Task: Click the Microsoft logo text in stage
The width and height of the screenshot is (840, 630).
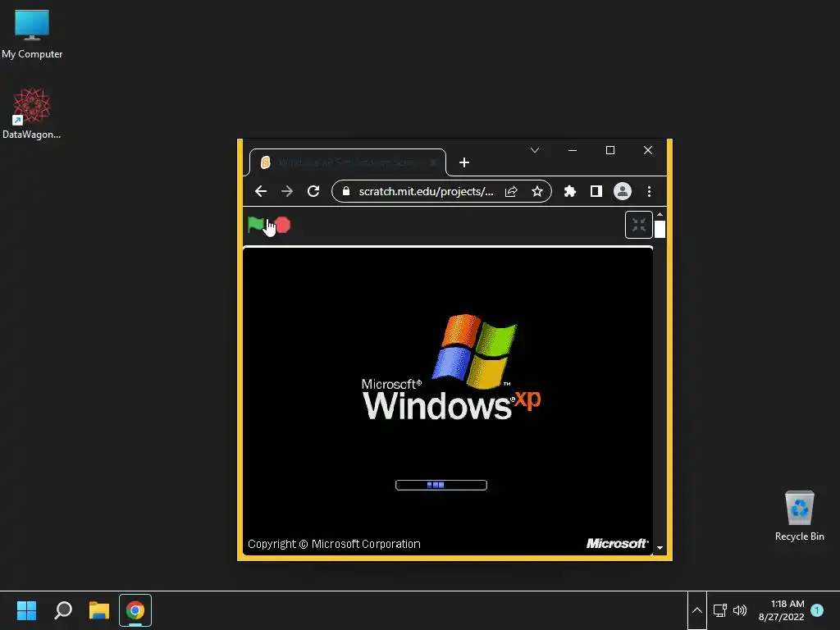Action: pyautogui.click(x=617, y=544)
